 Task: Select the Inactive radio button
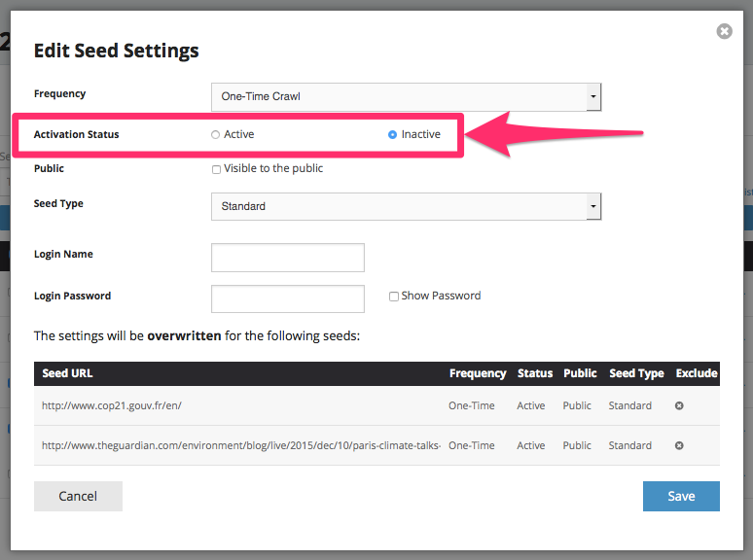[x=393, y=135]
